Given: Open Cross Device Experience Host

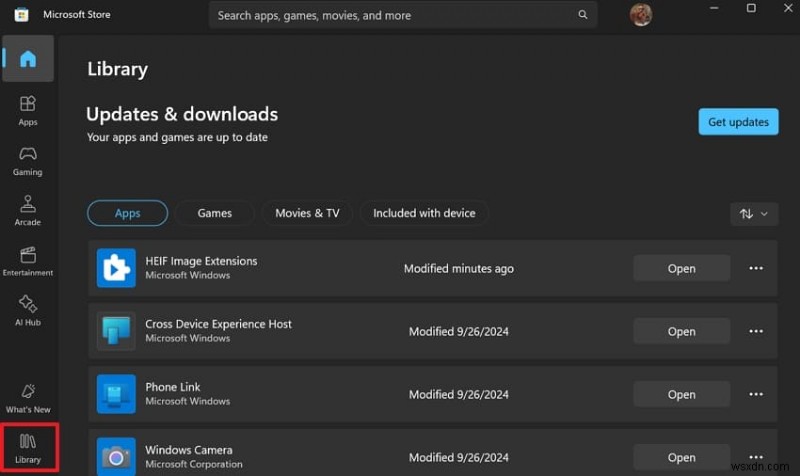Looking at the screenshot, I should pos(682,332).
